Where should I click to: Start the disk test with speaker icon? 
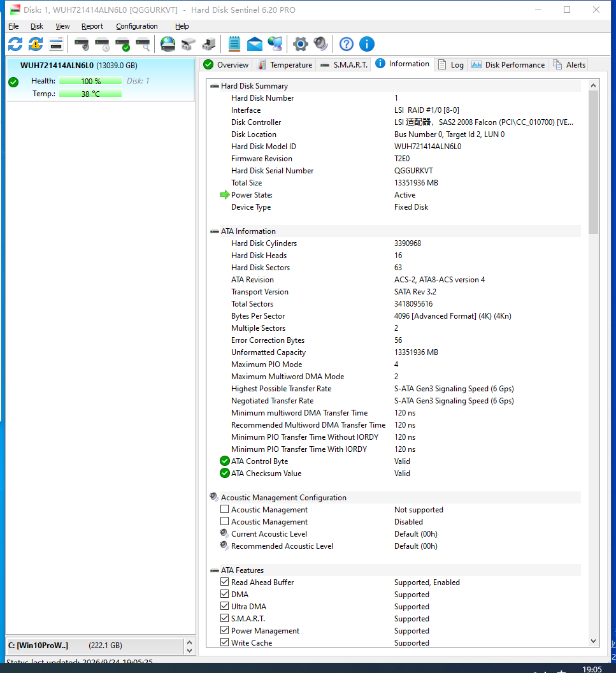[82, 44]
